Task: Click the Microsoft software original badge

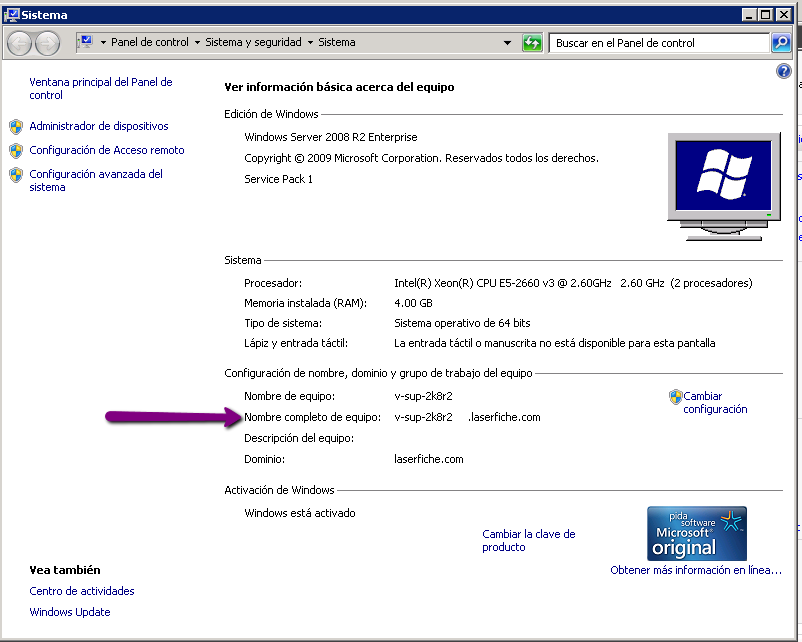Action: click(x=697, y=534)
